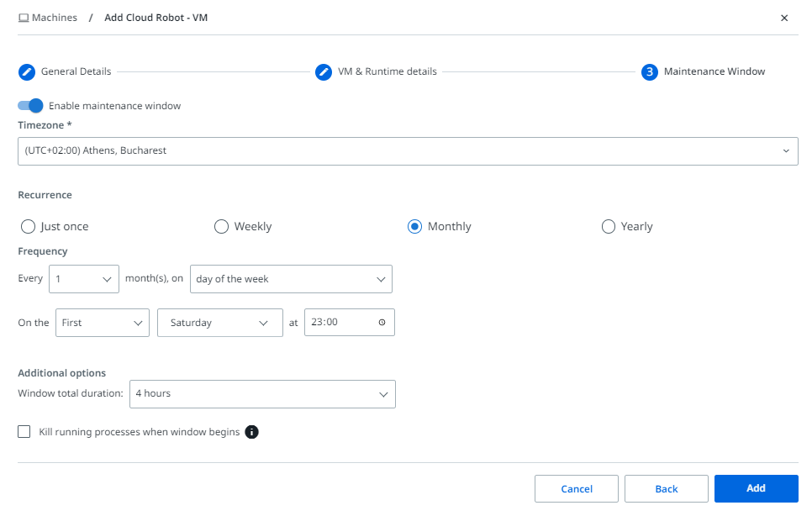Click the Maintenance Window step label

(714, 71)
